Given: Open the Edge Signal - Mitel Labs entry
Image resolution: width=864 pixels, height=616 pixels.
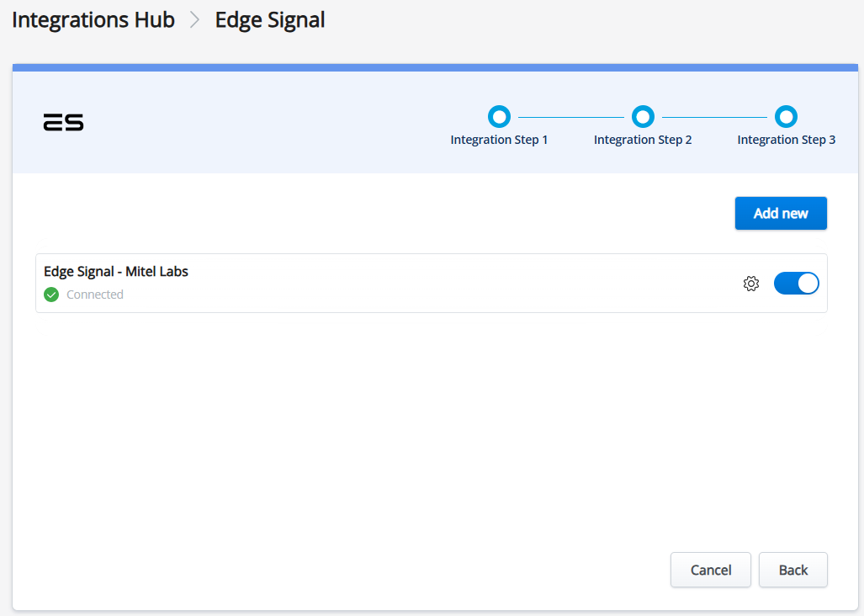Looking at the screenshot, I should 115,271.
